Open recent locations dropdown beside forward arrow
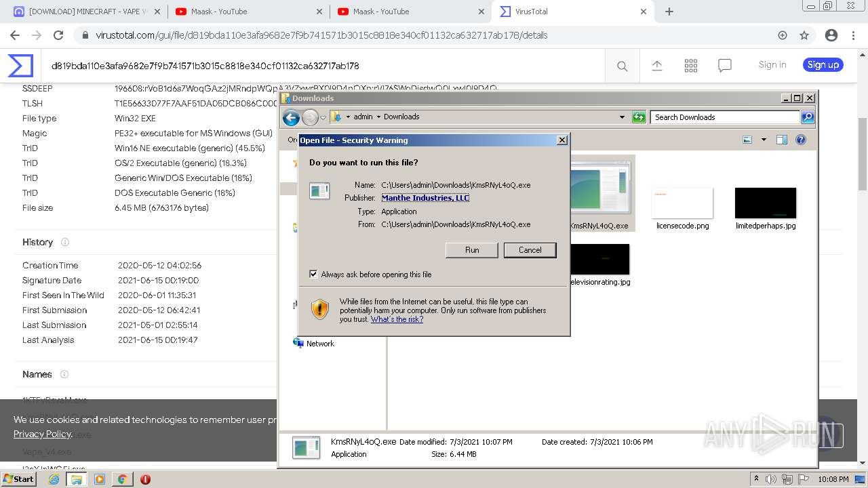 coord(323,117)
